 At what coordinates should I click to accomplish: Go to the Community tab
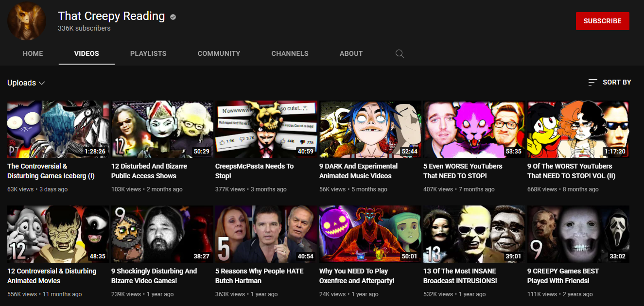219,53
